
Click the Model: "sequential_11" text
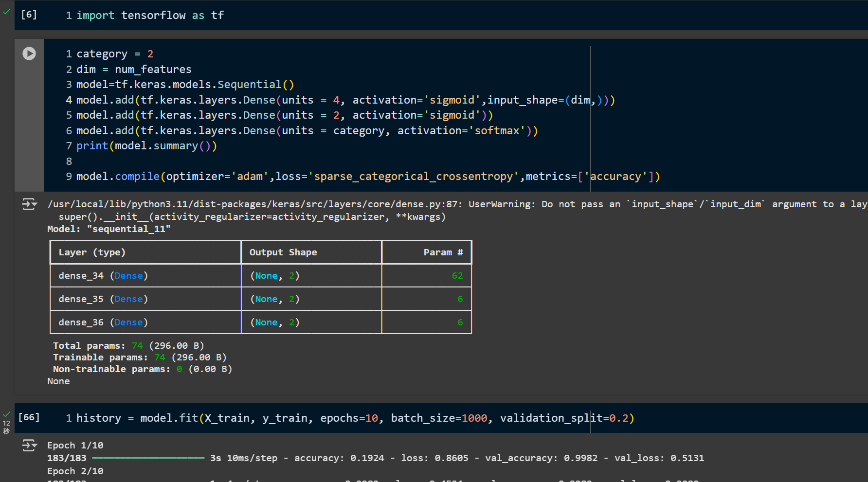109,229
